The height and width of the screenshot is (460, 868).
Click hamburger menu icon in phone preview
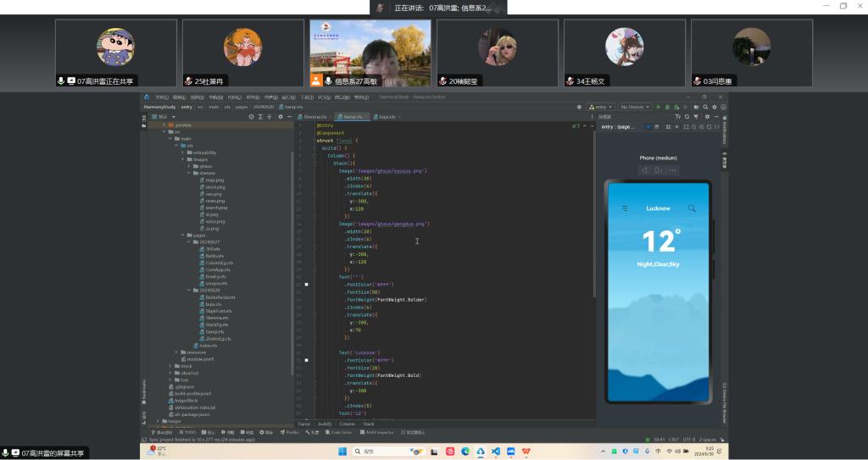click(x=626, y=208)
